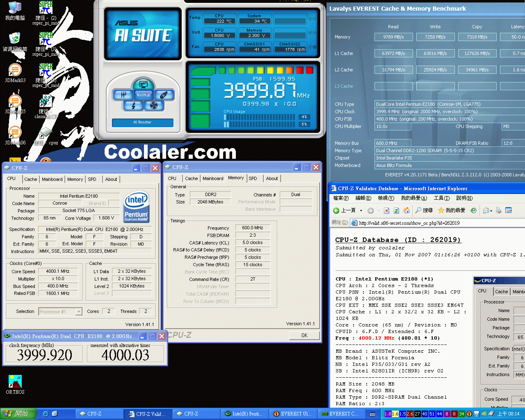This screenshot has width=525, height=420.
Task: Click the IE Search toolbar button
Action: (x=424, y=210)
